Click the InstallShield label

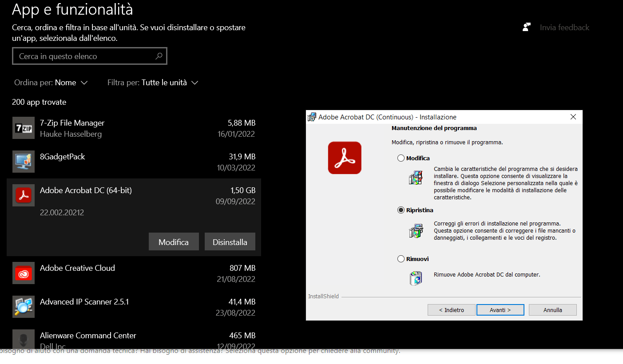point(323,297)
